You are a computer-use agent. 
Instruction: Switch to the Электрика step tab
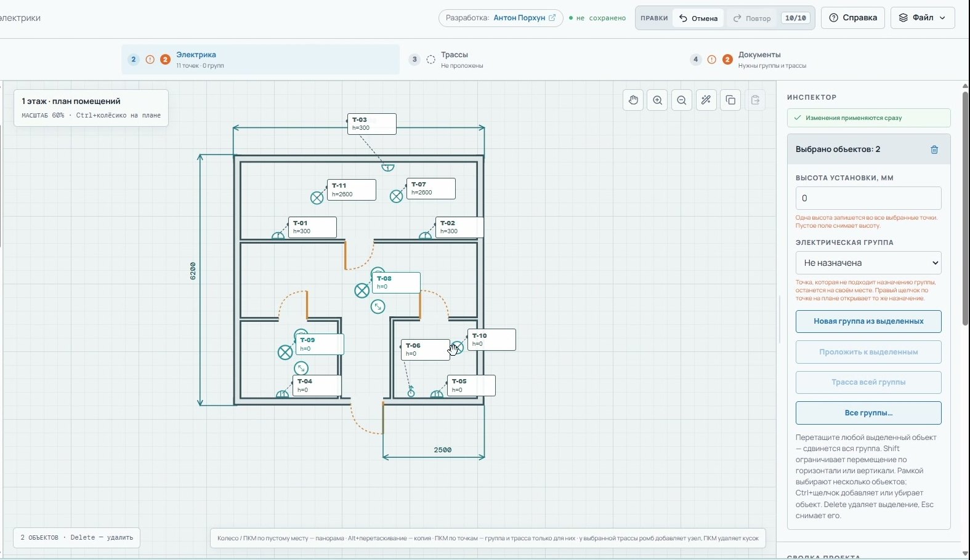260,60
